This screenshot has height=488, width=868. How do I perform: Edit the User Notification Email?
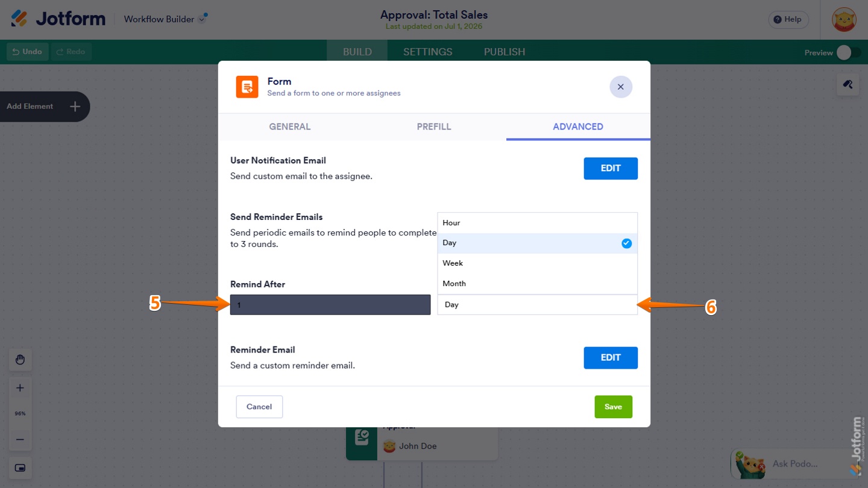(611, 169)
